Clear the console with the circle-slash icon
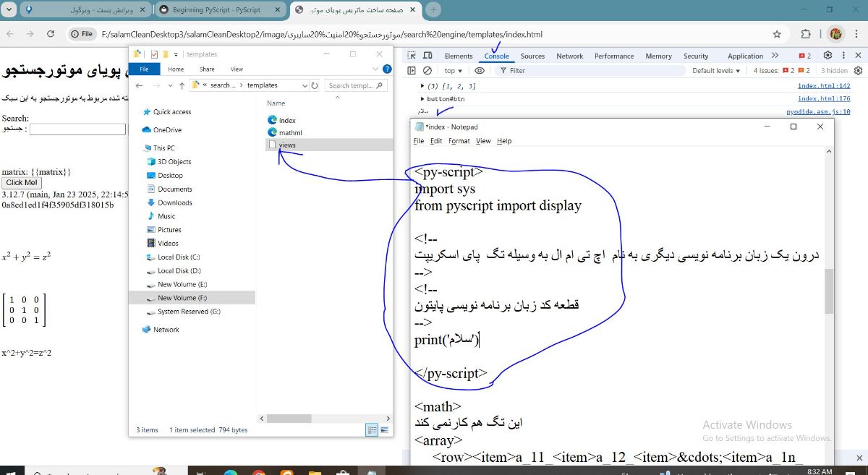868x475 pixels. pos(426,70)
